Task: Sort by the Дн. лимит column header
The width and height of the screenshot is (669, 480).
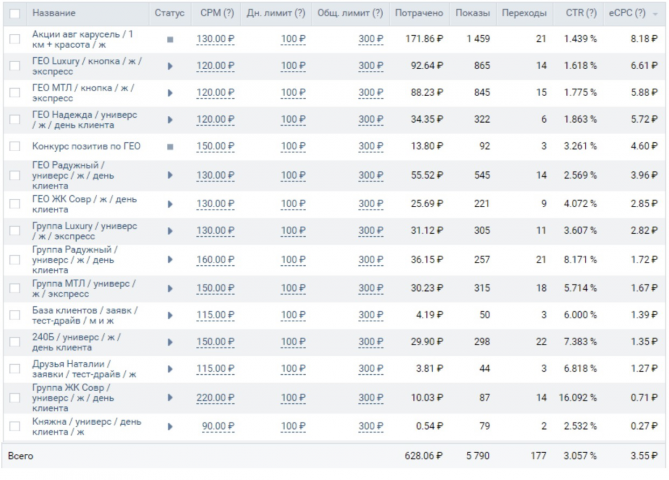Action: click(x=276, y=13)
